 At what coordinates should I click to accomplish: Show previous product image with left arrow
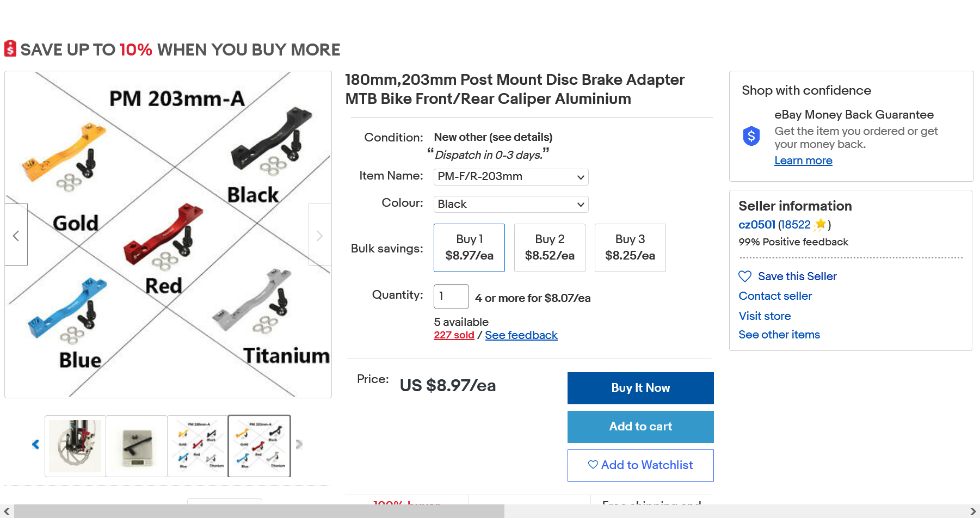[16, 235]
